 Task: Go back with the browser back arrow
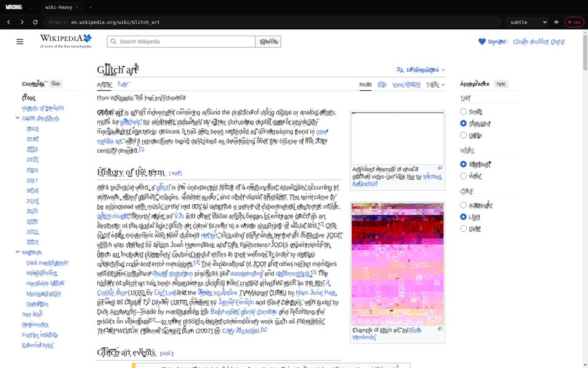click(x=9, y=22)
